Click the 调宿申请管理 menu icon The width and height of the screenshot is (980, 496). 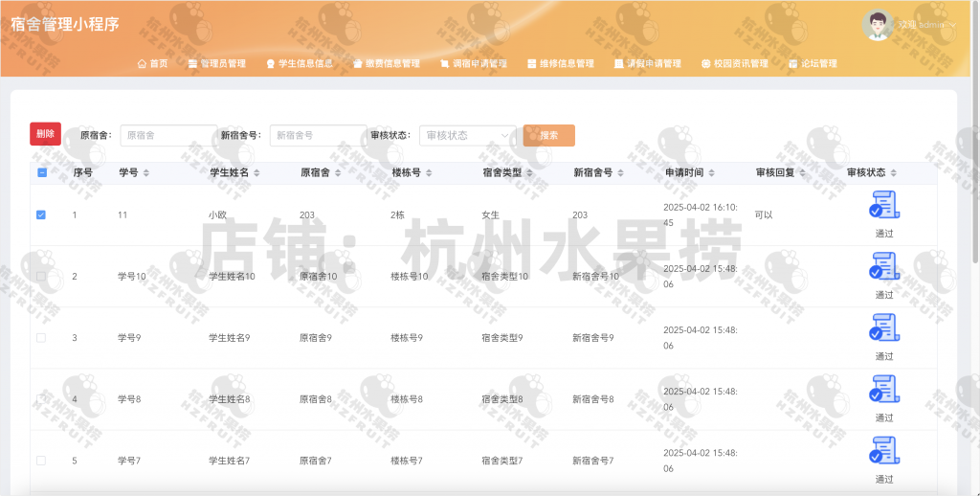click(444, 64)
